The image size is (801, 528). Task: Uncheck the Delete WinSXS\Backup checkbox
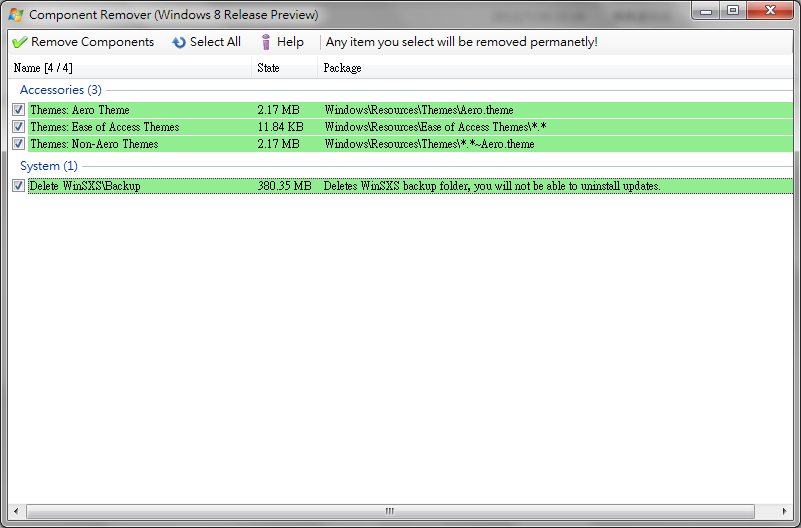click(x=18, y=185)
